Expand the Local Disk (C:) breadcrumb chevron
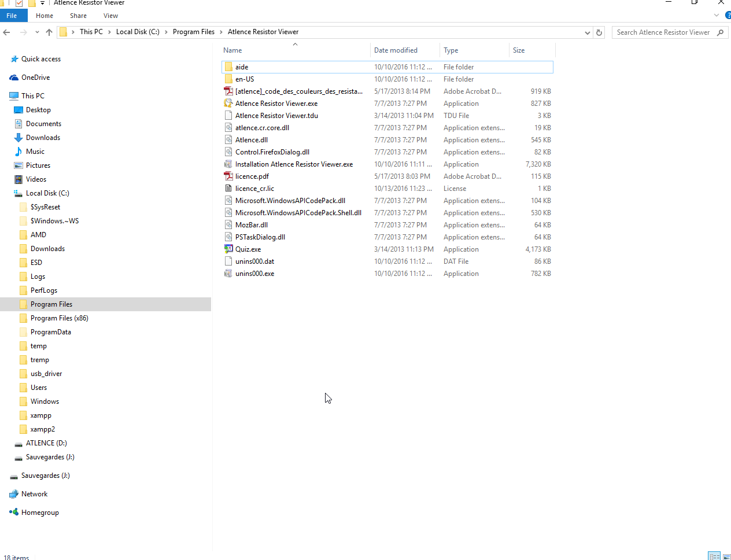The height and width of the screenshot is (560, 731). click(x=166, y=32)
